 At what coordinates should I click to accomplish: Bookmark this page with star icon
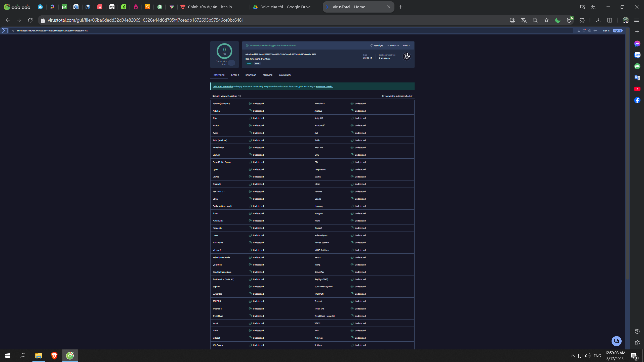[x=546, y=20]
